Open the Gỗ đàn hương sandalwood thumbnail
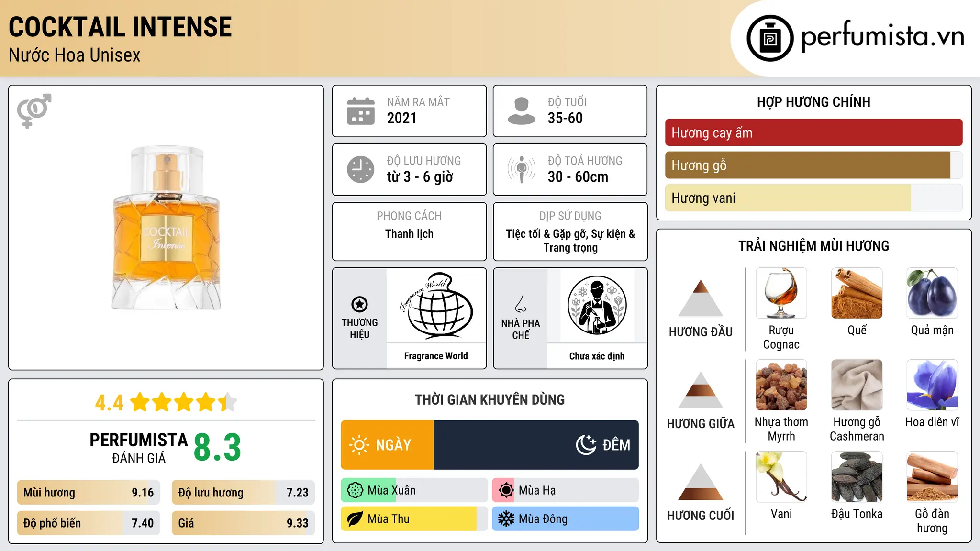Image resolution: width=980 pixels, height=551 pixels. coord(932,477)
